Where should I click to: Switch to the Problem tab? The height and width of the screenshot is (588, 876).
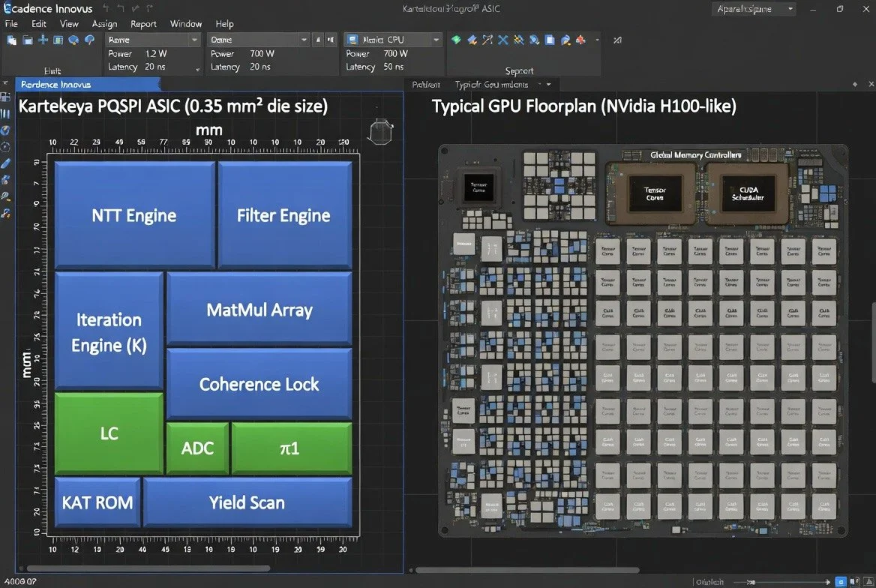coord(426,85)
